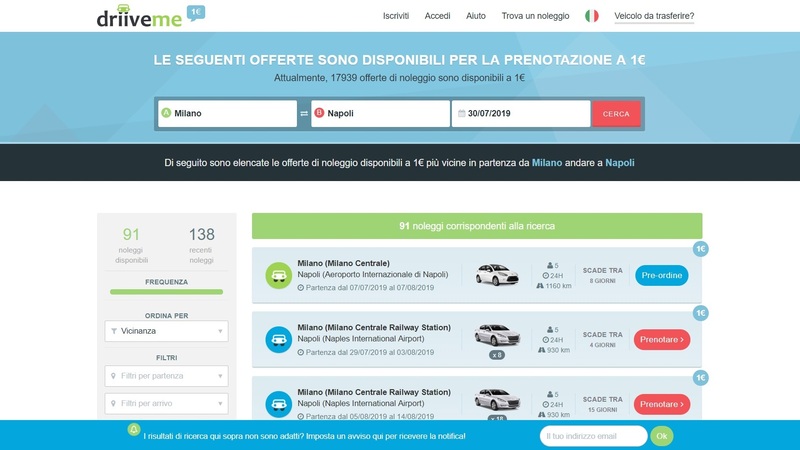
Task: Click the 30/07/2019 date field
Action: pyautogui.click(x=521, y=114)
